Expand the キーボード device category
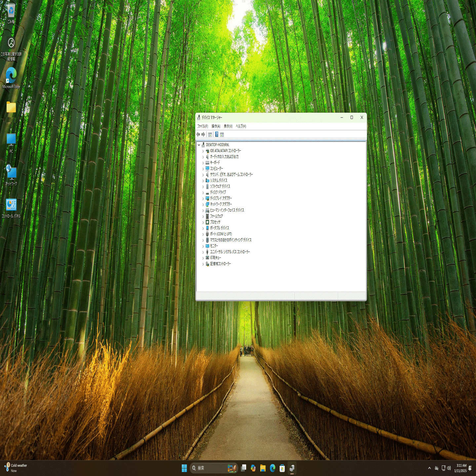 pyautogui.click(x=204, y=163)
